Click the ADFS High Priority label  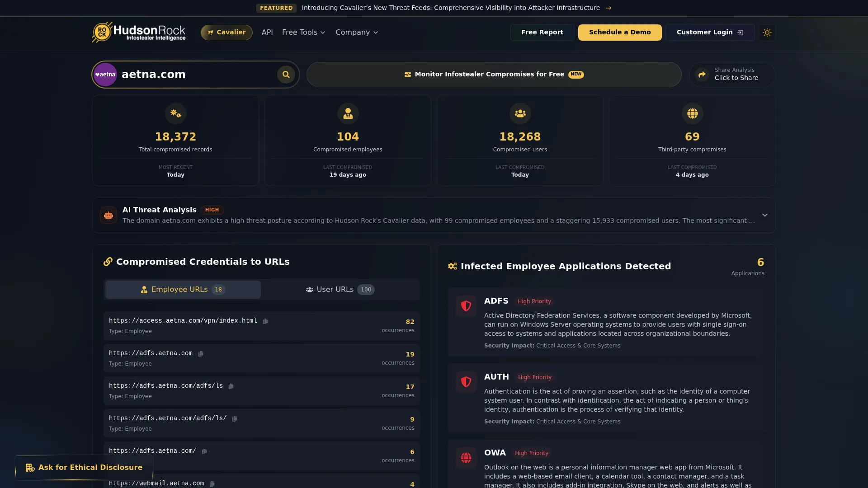[534, 301]
